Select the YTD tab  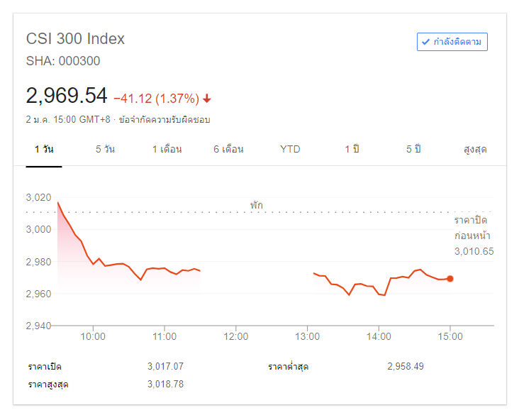[x=290, y=149]
